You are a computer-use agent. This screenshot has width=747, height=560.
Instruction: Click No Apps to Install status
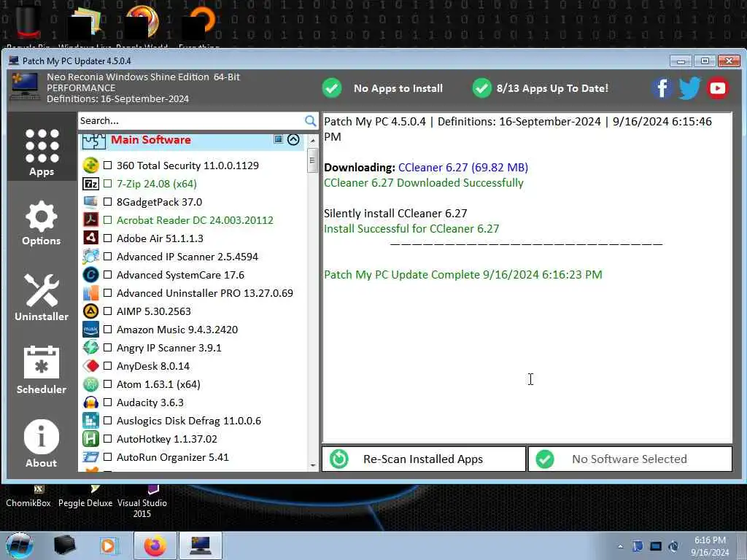[382, 88]
